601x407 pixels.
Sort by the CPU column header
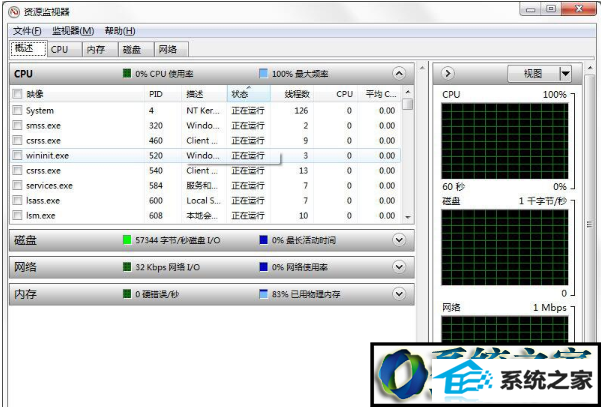[x=336, y=94]
